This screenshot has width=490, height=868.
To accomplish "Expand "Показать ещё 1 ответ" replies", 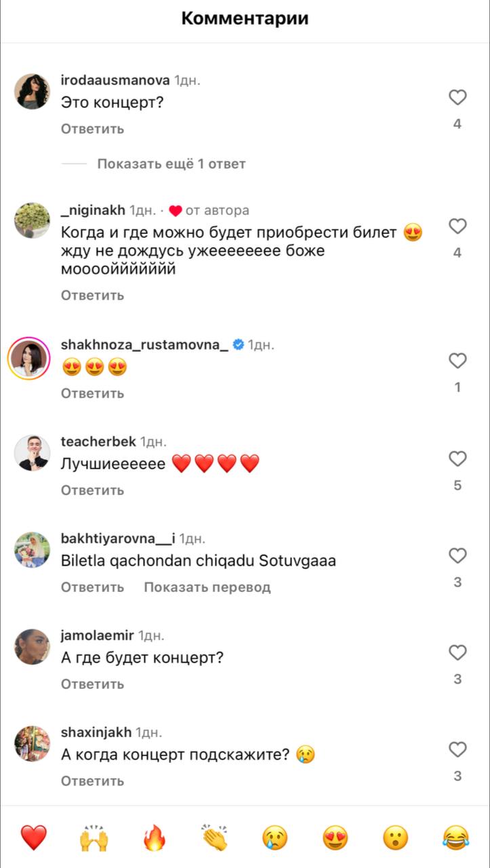I will tap(171, 163).
